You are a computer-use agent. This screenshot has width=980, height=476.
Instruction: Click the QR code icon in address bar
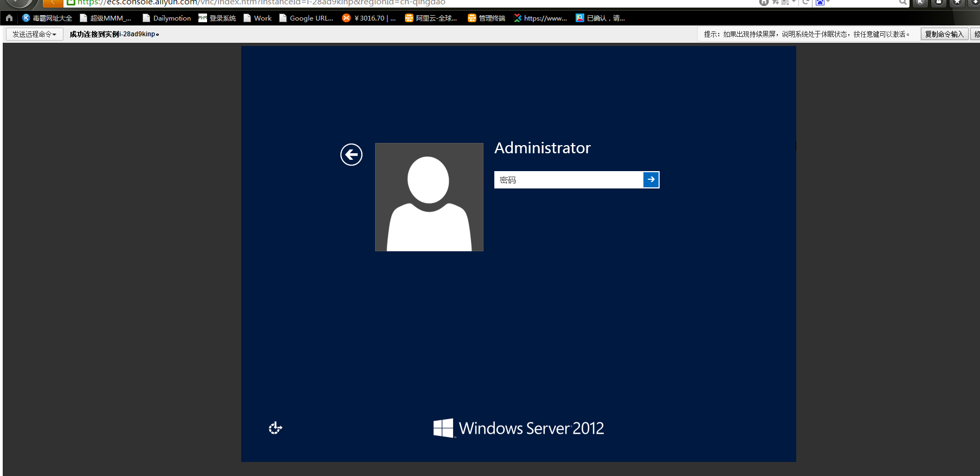click(785, 2)
